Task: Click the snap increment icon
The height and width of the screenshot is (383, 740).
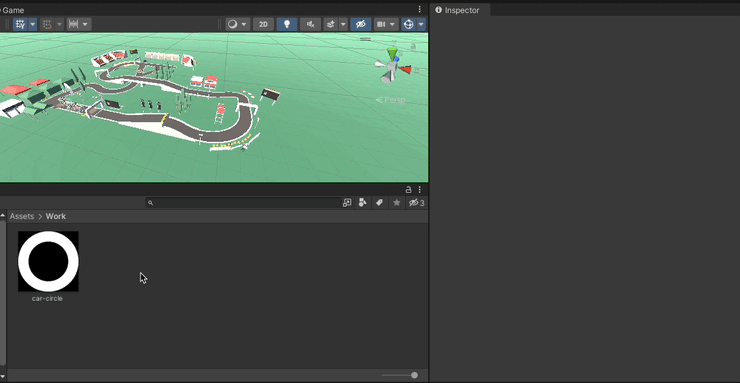Action: tap(73, 24)
